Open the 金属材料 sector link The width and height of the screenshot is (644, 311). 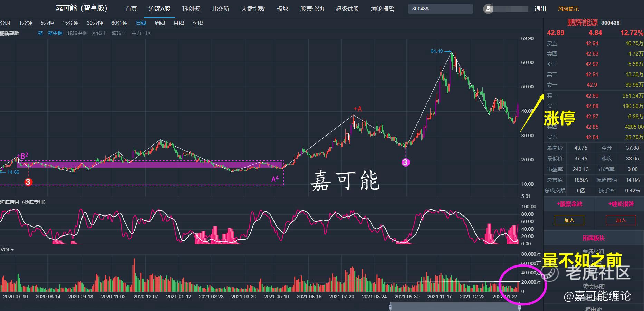tap(594, 251)
